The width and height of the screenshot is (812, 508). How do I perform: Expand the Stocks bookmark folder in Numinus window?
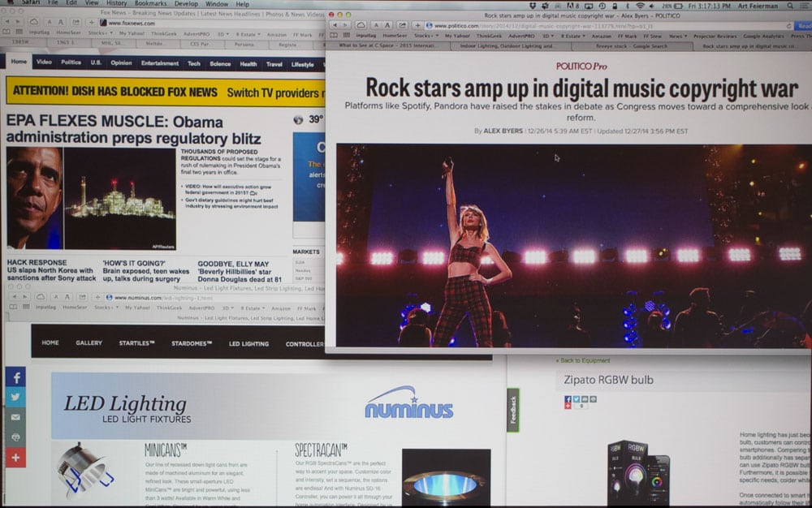pyautogui.click(x=106, y=308)
